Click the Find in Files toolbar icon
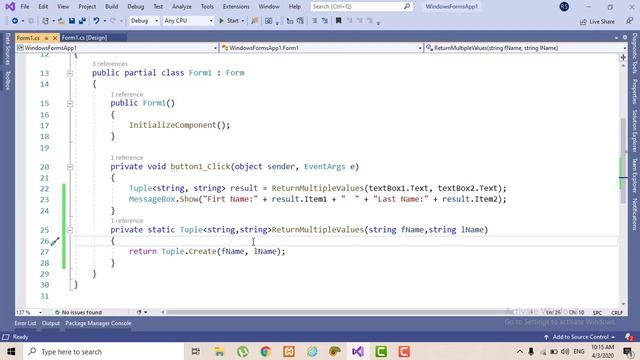This screenshot has height=360, width=640. [255, 20]
